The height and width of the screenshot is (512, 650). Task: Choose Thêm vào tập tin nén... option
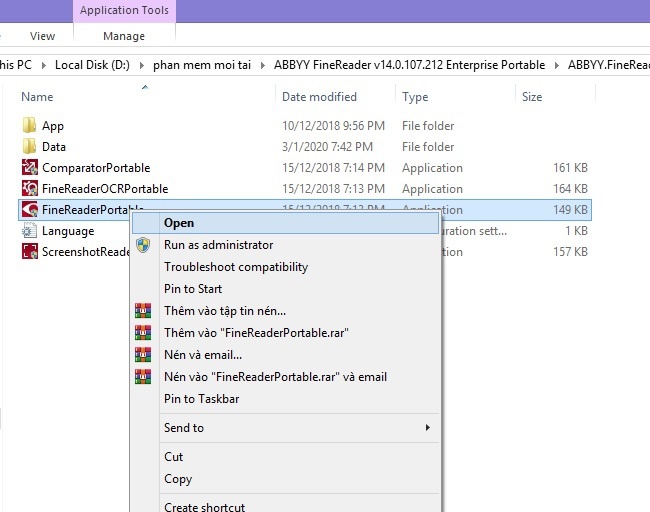pos(285,311)
